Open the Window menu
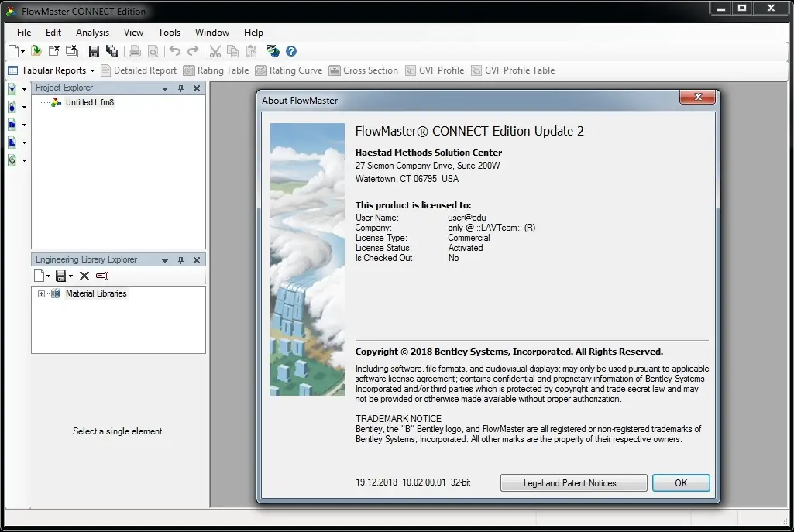Viewport: 794px width, 532px height. pyautogui.click(x=212, y=33)
